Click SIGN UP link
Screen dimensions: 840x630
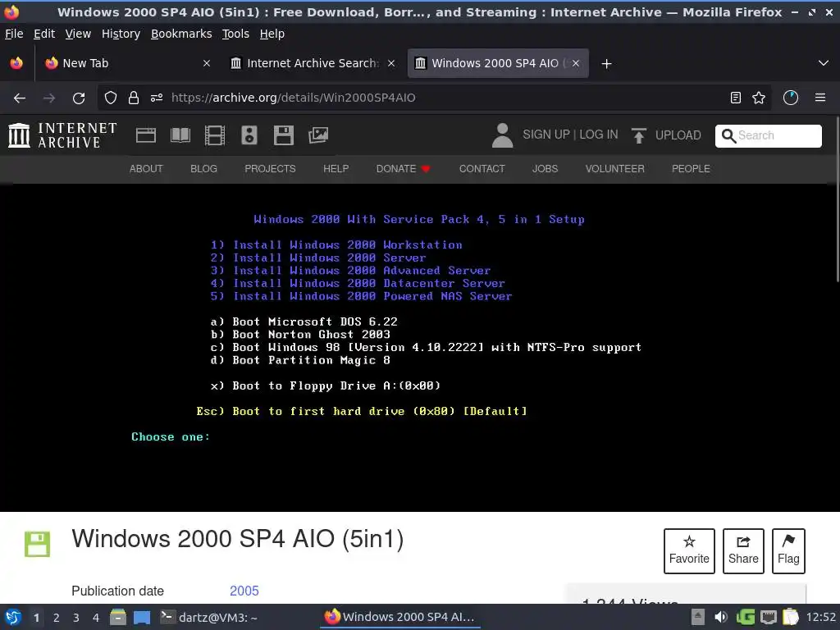tap(546, 135)
